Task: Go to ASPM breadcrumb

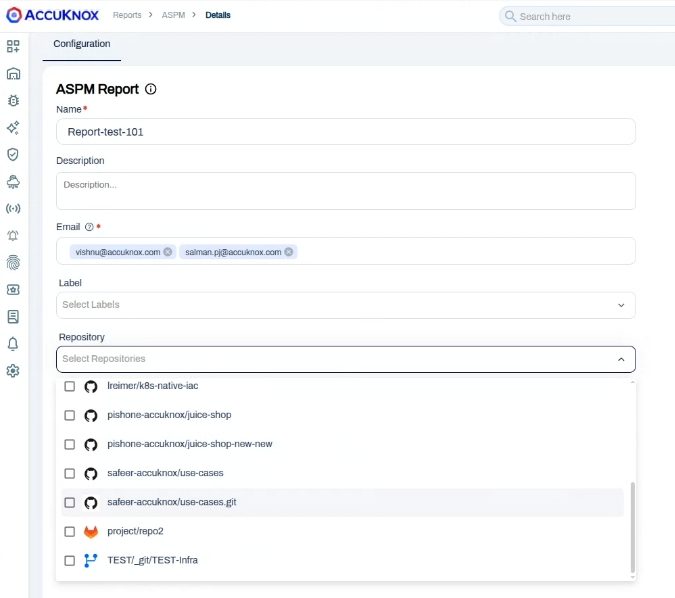Action: [x=173, y=15]
